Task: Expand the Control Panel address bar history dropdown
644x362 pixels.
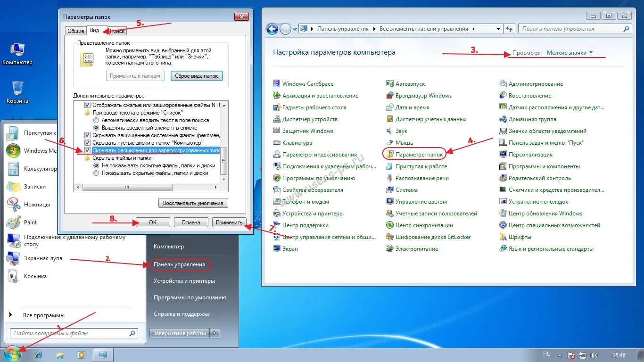Action: click(499, 29)
